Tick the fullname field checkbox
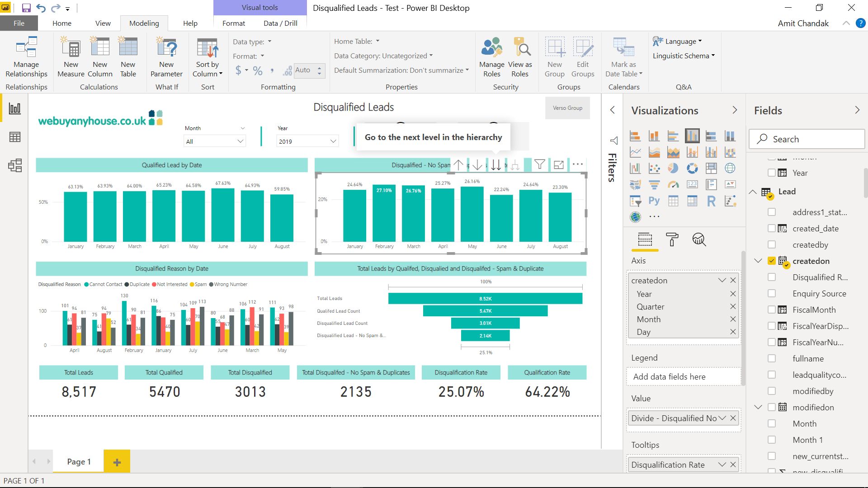868x488 pixels. pos(772,358)
